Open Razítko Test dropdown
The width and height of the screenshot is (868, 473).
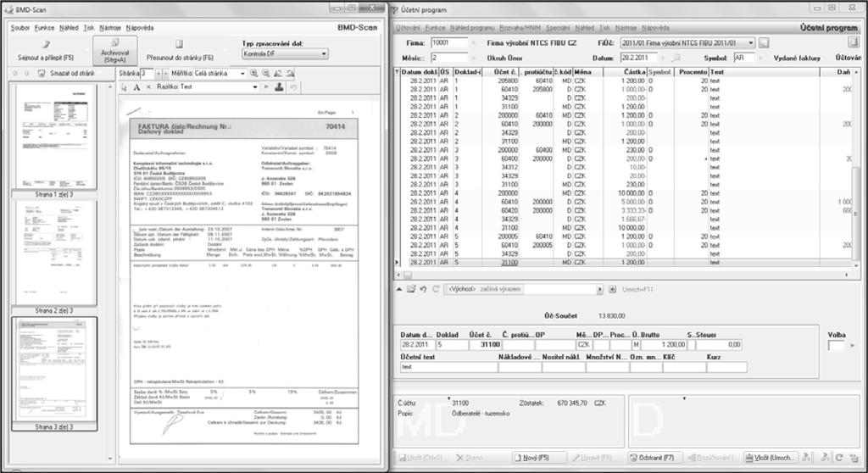pos(254,87)
